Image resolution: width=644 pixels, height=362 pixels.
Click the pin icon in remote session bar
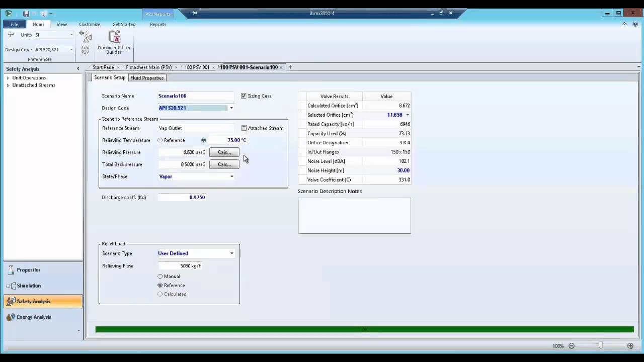coord(195,13)
